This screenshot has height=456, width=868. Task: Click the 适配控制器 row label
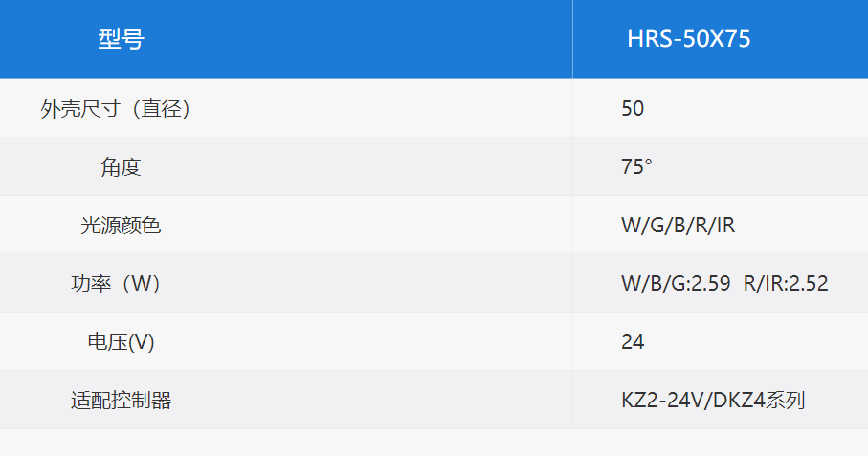[x=121, y=401]
